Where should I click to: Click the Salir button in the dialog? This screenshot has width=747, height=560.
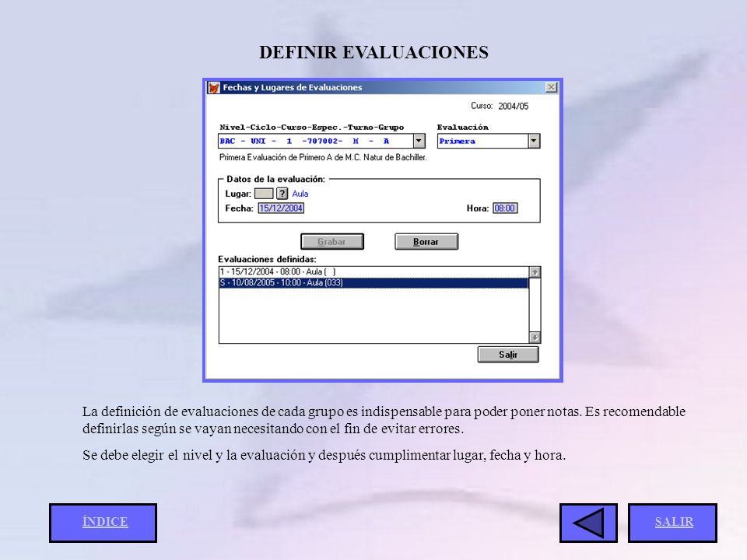508,355
